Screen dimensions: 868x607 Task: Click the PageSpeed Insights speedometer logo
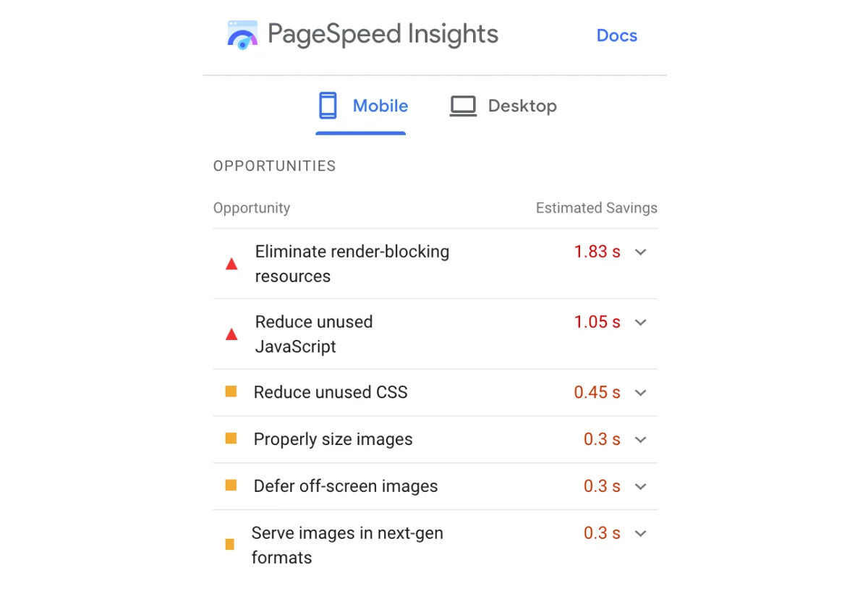pyautogui.click(x=242, y=35)
